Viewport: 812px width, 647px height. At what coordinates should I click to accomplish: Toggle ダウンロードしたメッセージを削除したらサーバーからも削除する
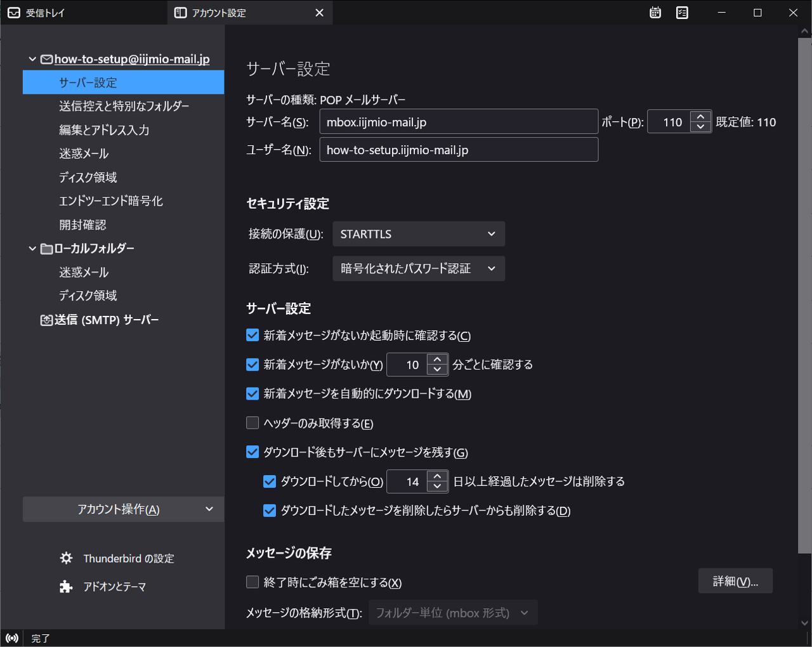coord(270,510)
